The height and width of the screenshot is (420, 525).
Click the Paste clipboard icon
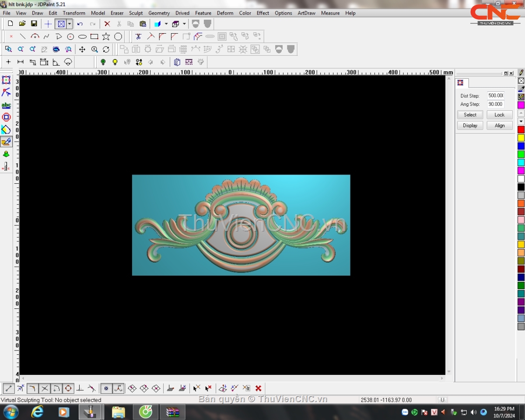click(x=143, y=24)
